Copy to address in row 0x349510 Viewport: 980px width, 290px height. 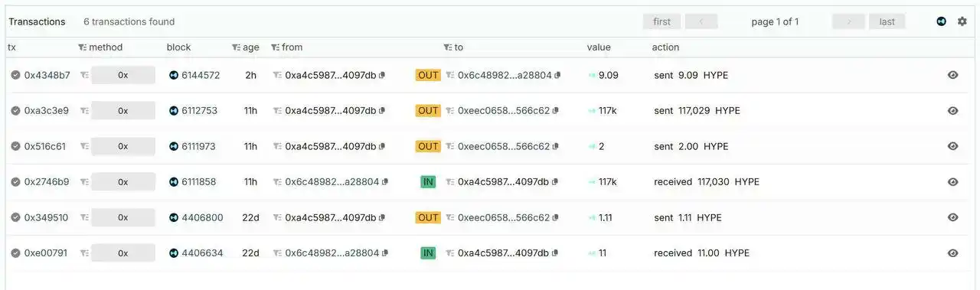555,217
